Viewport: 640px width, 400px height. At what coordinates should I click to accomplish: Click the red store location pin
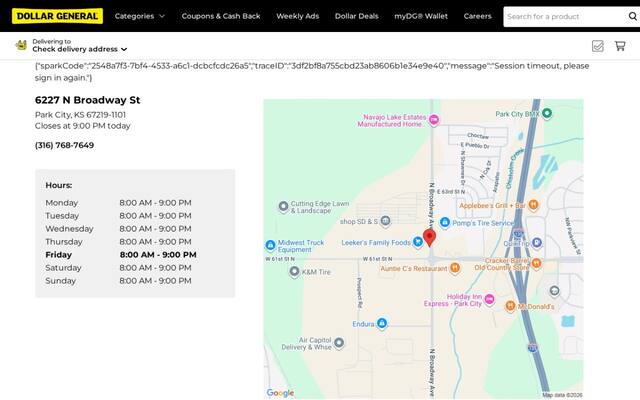point(429,238)
